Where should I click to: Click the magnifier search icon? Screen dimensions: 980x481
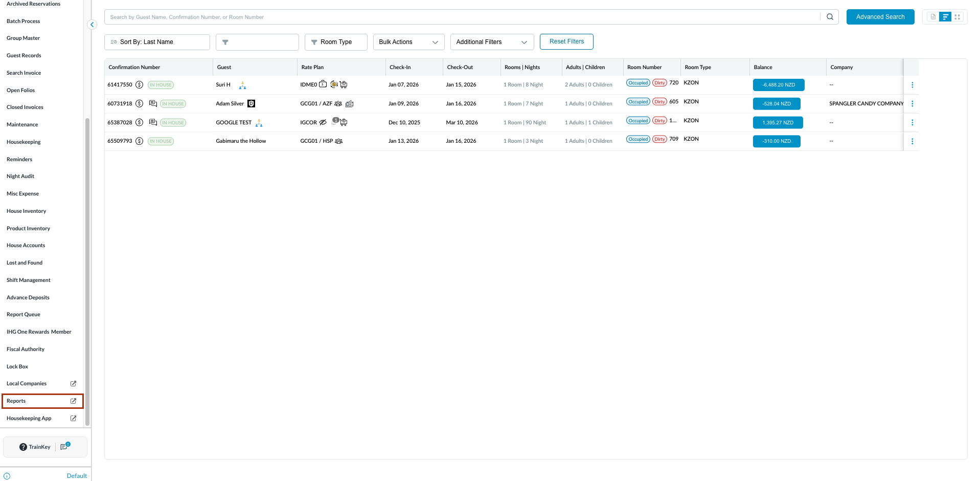[830, 17]
